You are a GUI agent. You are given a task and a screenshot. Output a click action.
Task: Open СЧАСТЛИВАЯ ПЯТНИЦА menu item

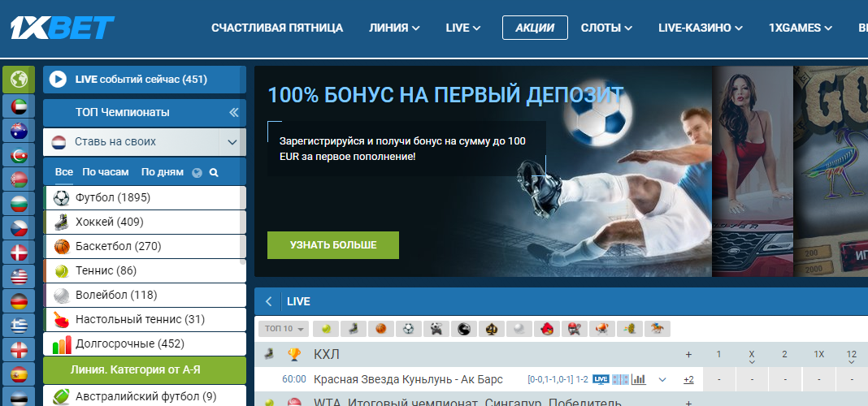(277, 28)
